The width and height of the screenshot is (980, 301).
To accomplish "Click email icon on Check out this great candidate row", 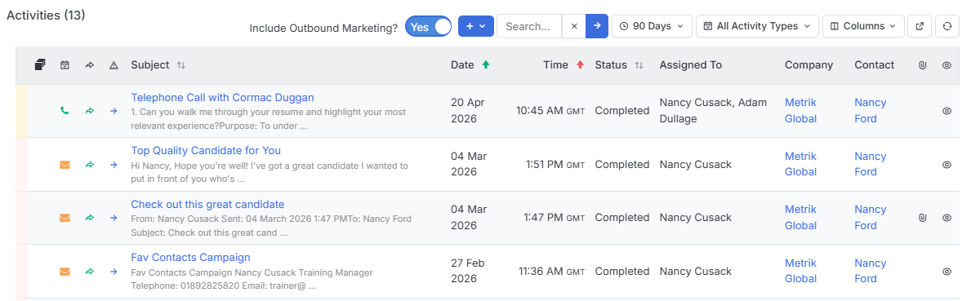I will pos(65,218).
